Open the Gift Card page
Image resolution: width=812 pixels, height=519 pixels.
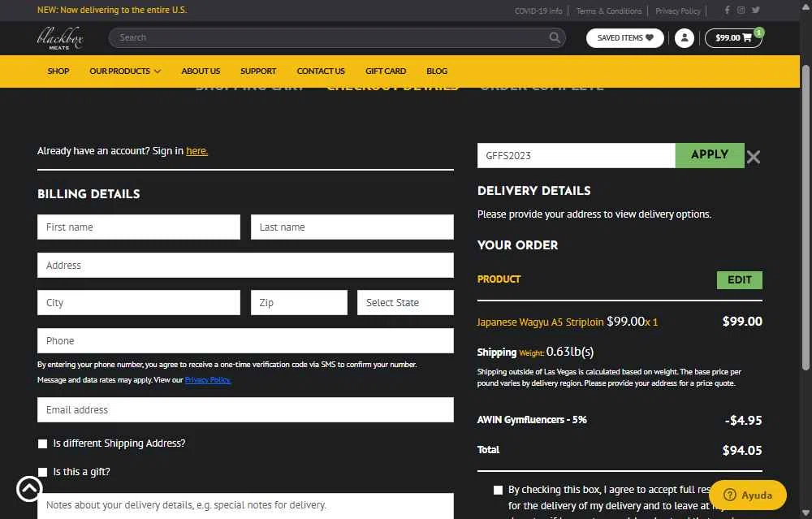point(385,71)
